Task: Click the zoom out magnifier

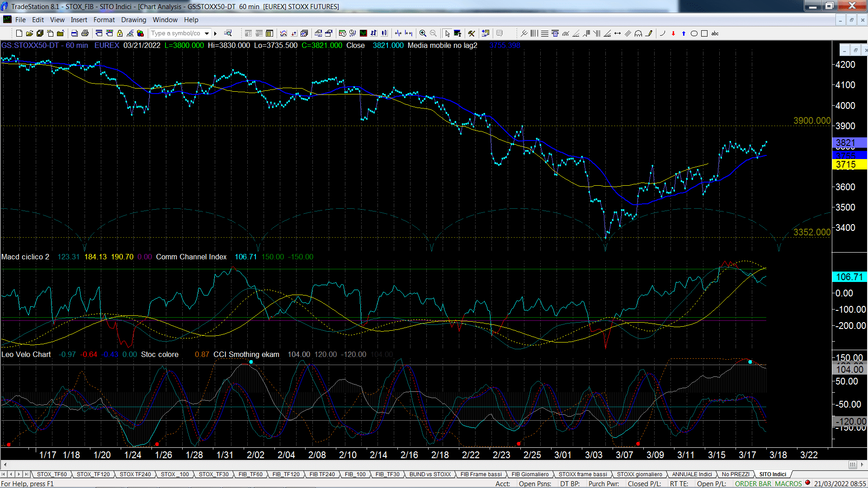Action: click(x=433, y=33)
